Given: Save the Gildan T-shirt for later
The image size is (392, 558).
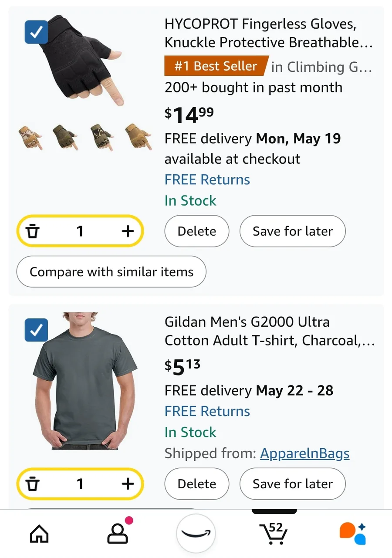Looking at the screenshot, I should pyautogui.click(x=293, y=484).
